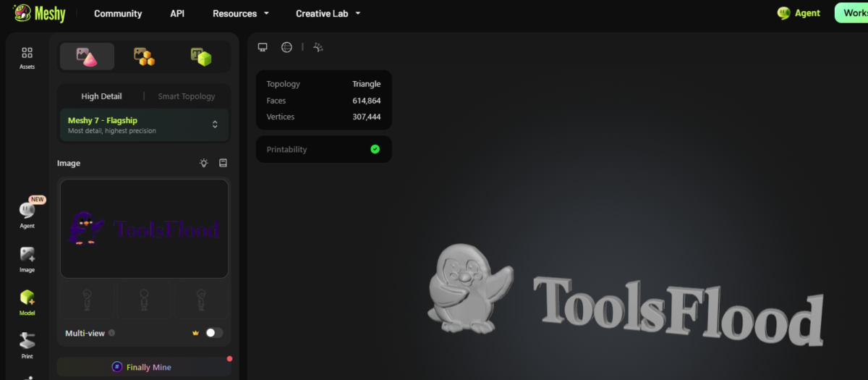Click the Topology Triangle value

click(x=366, y=84)
